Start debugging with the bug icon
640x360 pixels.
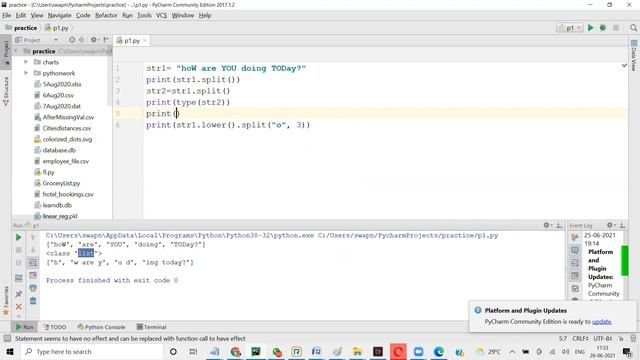(603, 28)
